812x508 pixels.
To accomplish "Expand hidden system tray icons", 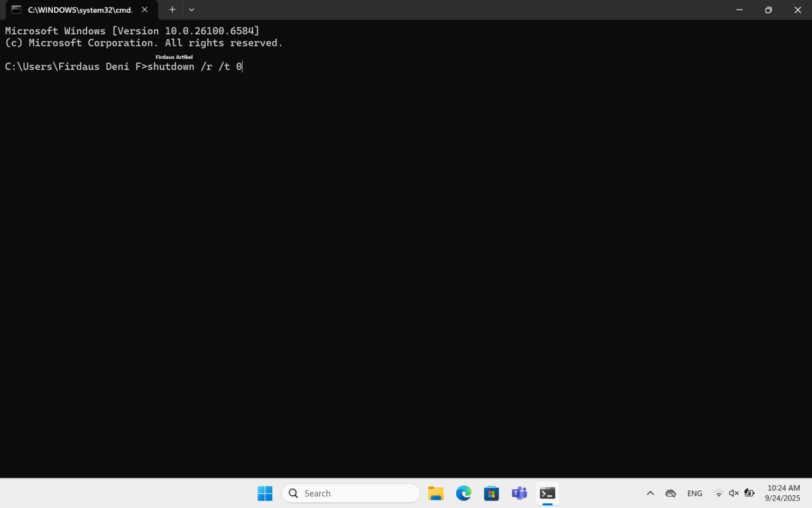I will pos(650,493).
